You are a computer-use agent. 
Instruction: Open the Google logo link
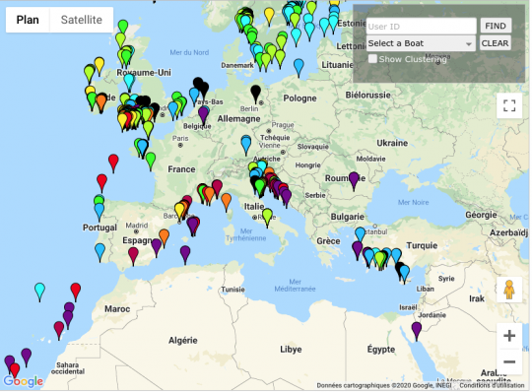tap(24, 381)
